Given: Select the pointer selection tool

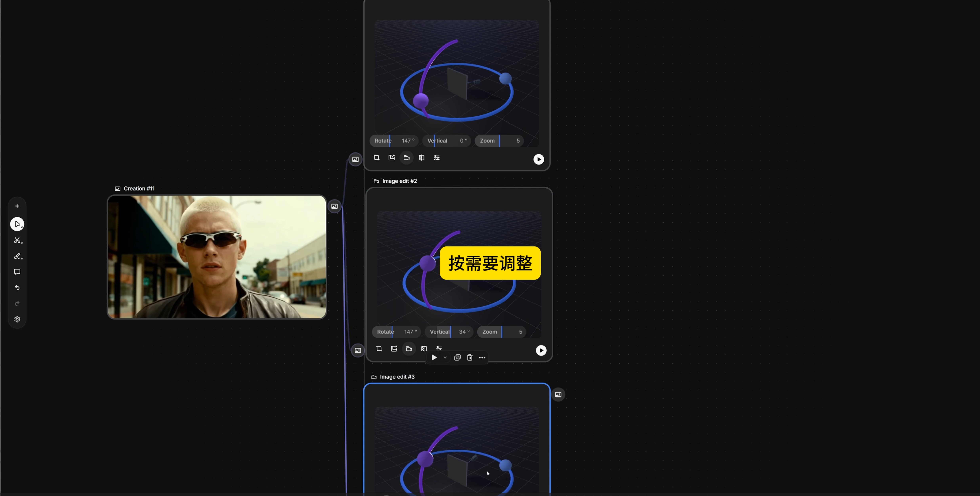Looking at the screenshot, I should (x=17, y=224).
